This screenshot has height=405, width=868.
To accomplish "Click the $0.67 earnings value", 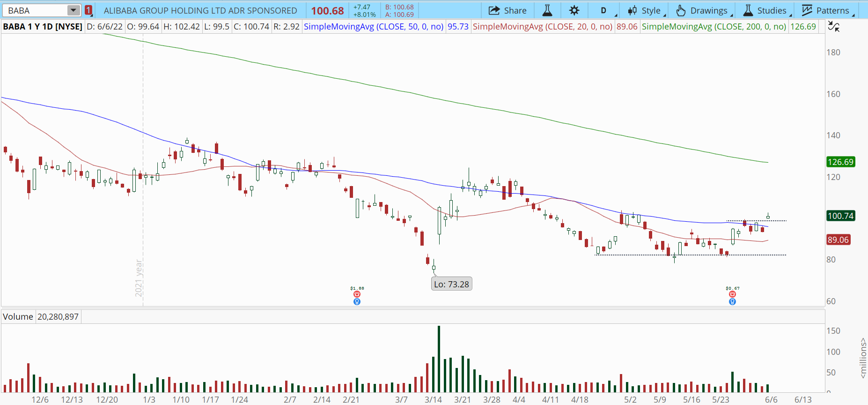I will (733, 288).
